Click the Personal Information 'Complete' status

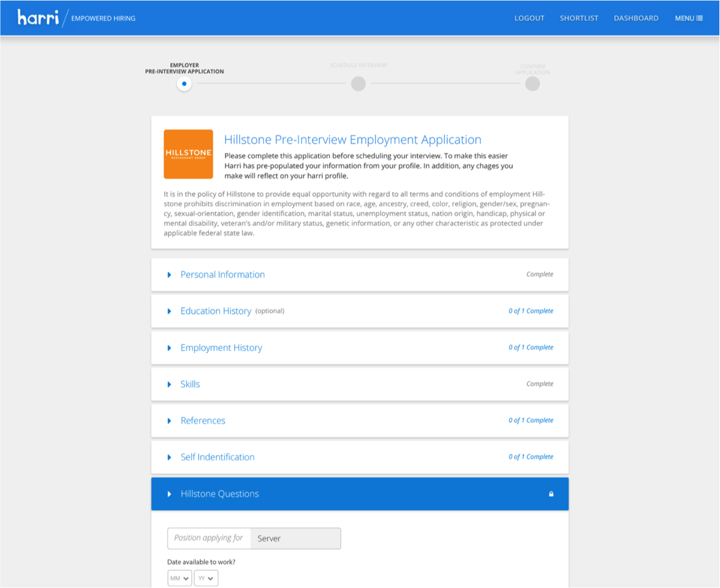pos(540,275)
